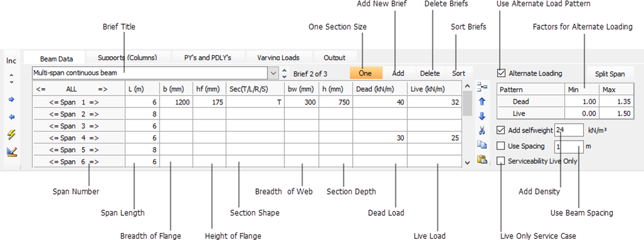Viewport: 644px width, 240px height.
Task: Toggle the Add selfweight checkbox
Action: pos(500,130)
